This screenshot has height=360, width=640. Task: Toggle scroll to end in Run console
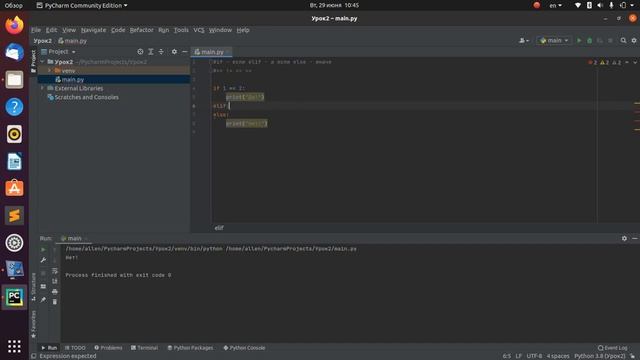55,281
